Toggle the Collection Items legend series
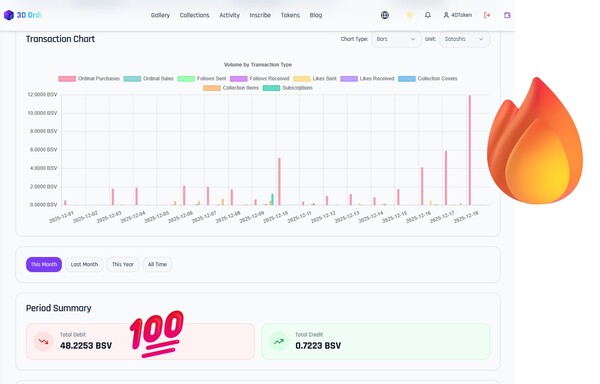Viewport: 600px width, 384px height. tap(231, 88)
